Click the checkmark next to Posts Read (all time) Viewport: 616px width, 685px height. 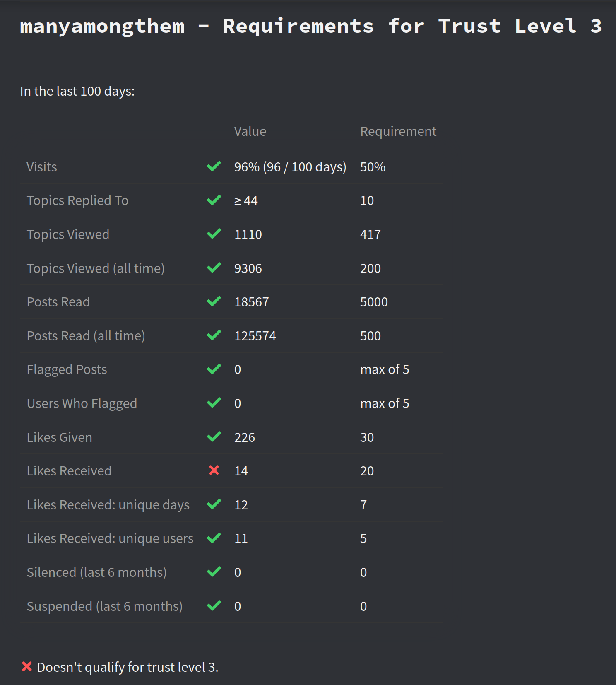point(214,335)
